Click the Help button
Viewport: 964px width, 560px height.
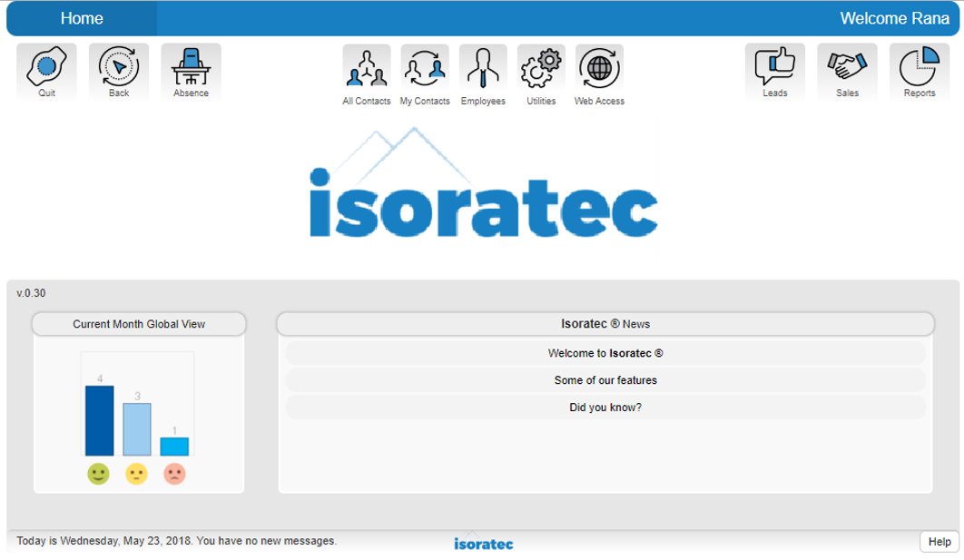(x=939, y=542)
